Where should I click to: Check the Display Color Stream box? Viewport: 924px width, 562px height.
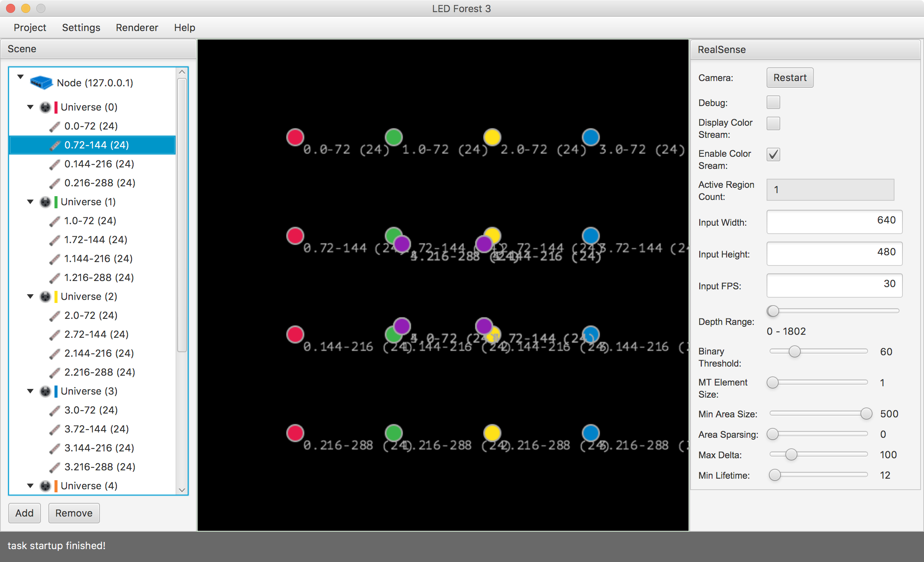(773, 123)
